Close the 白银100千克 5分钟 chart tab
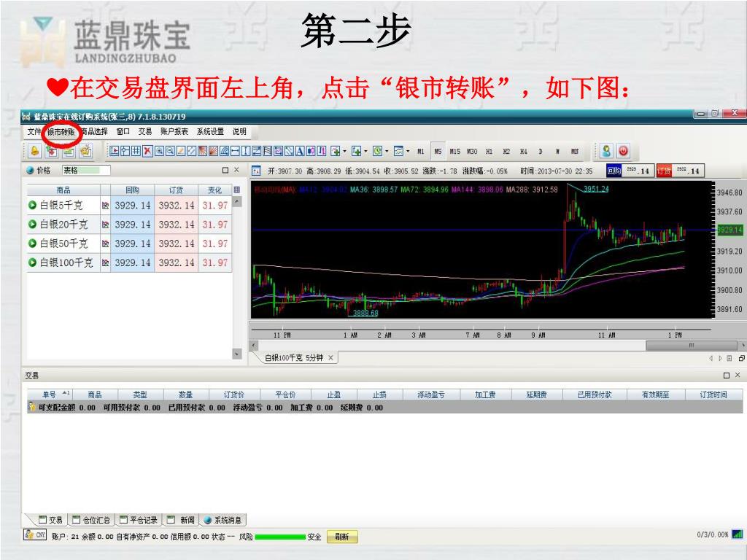The height and width of the screenshot is (560, 747). (330, 357)
